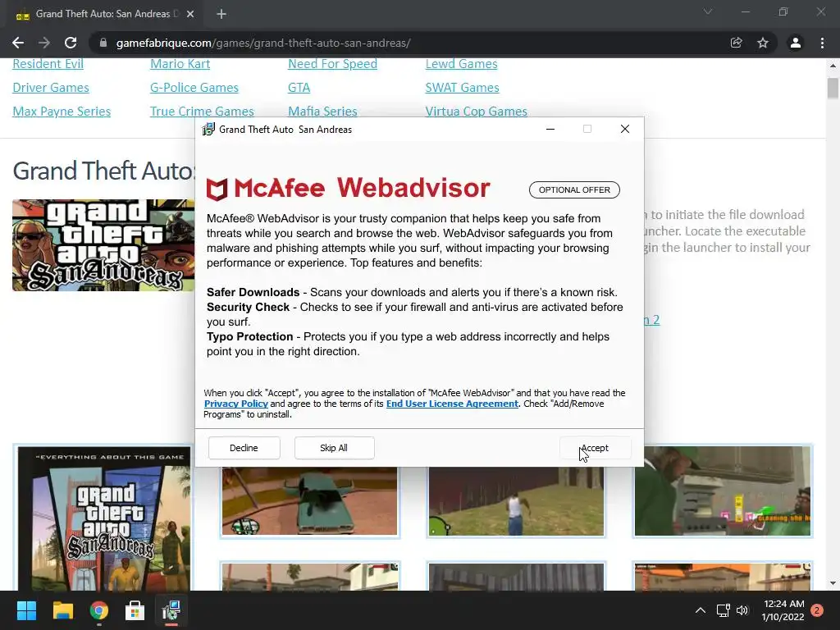
Task: Open the grassy hill screenshot thumbnail
Action: tap(516, 501)
